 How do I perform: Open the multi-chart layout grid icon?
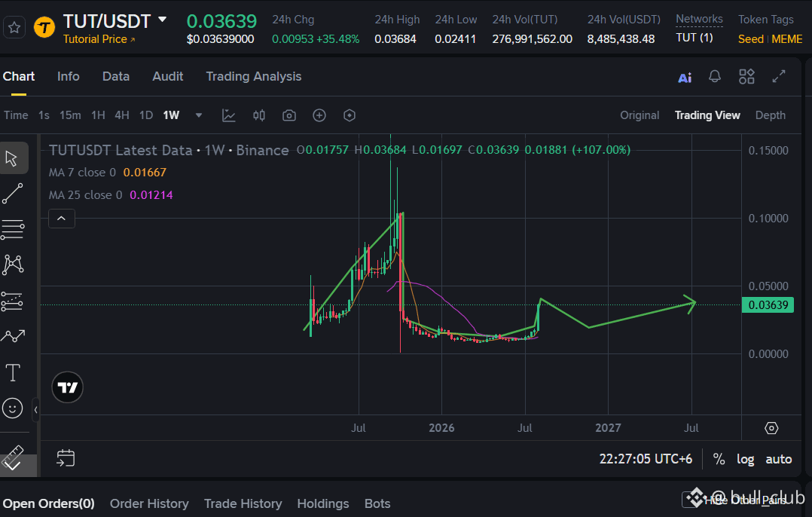(746, 77)
